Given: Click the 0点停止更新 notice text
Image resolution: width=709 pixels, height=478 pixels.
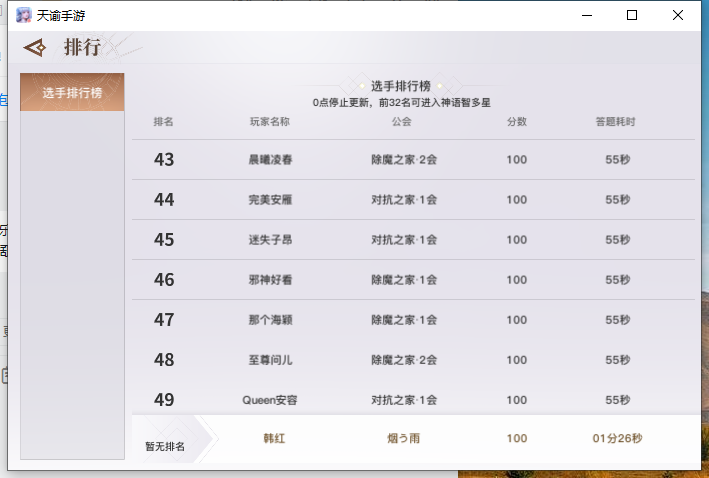Looking at the screenshot, I should tap(402, 103).
